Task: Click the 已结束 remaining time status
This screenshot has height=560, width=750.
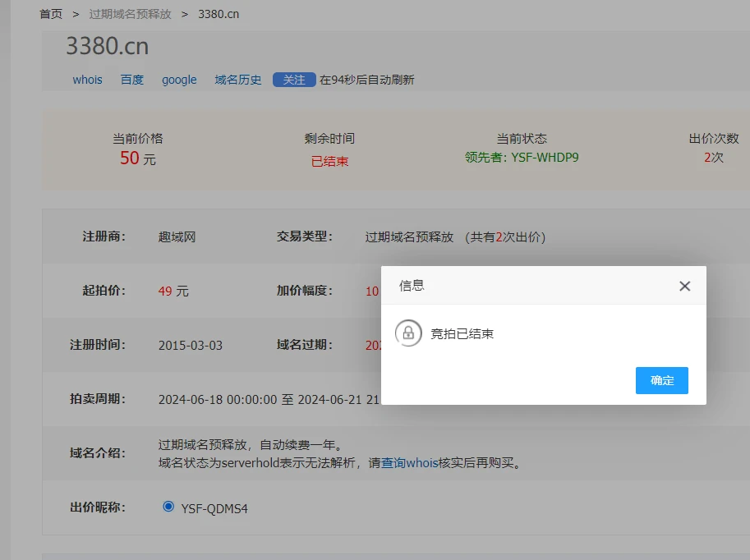Action: pos(329,161)
